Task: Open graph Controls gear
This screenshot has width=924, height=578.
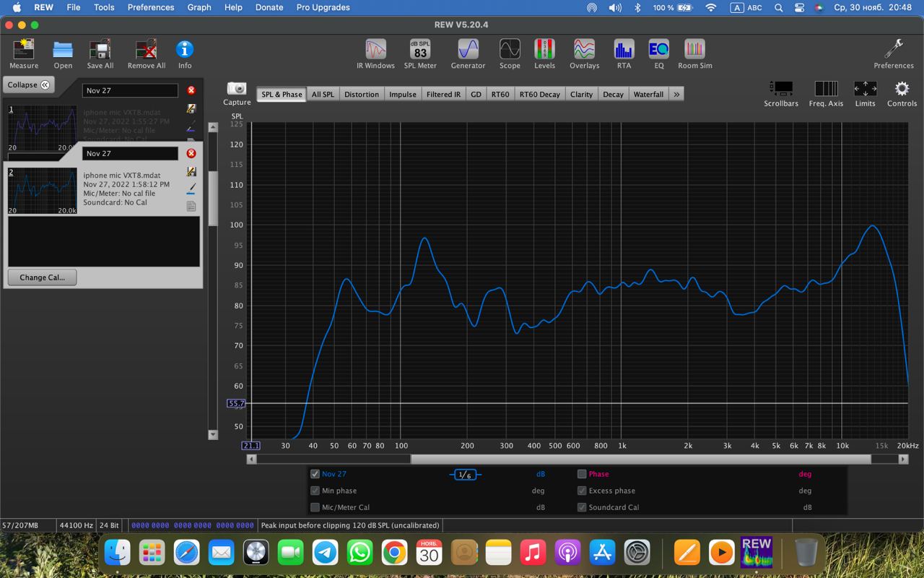Action: point(902,88)
